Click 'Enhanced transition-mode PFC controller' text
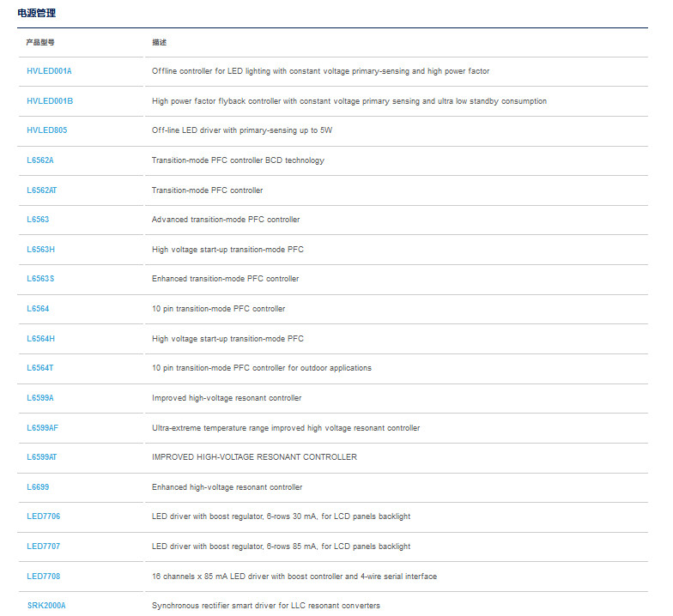Viewport: 673px width, 616px height. pos(225,279)
